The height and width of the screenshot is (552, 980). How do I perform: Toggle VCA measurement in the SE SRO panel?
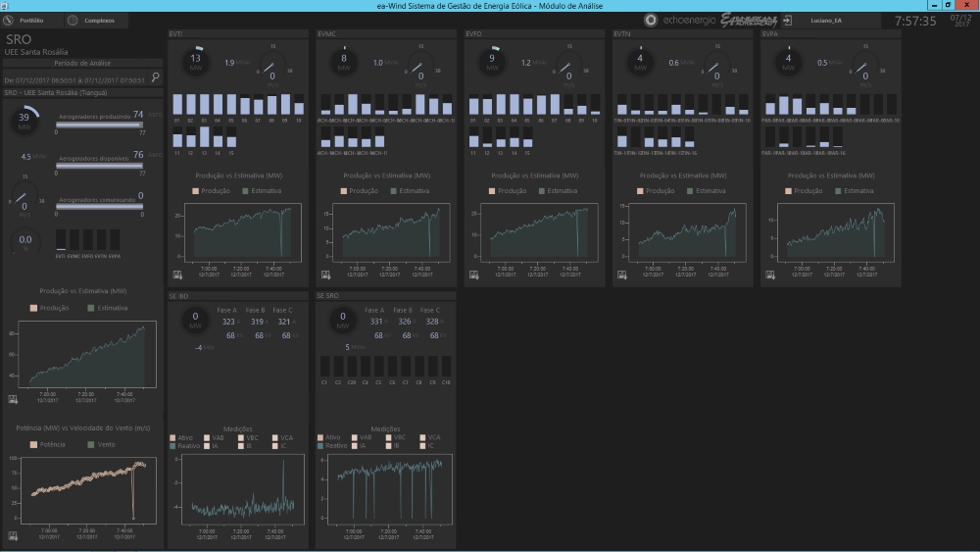pos(430,437)
